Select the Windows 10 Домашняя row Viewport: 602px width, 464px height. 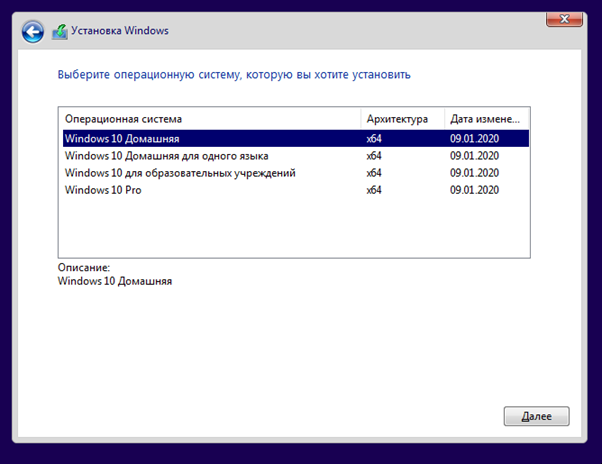point(296,139)
